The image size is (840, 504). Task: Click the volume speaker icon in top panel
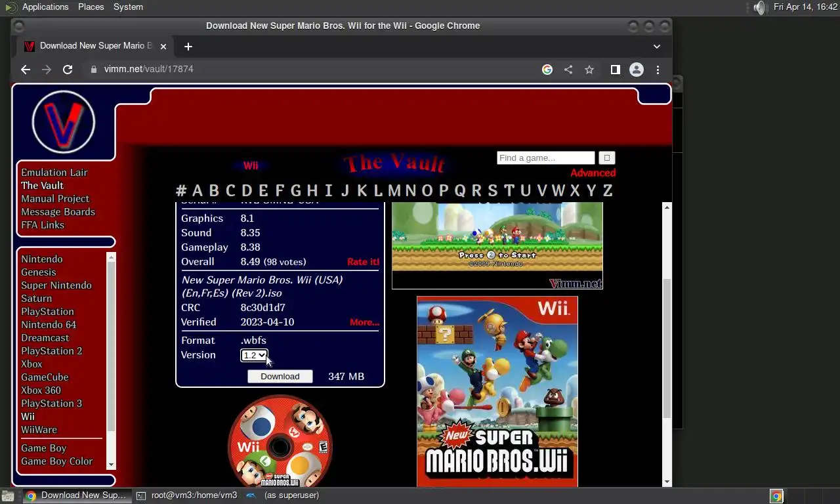pyautogui.click(x=759, y=7)
